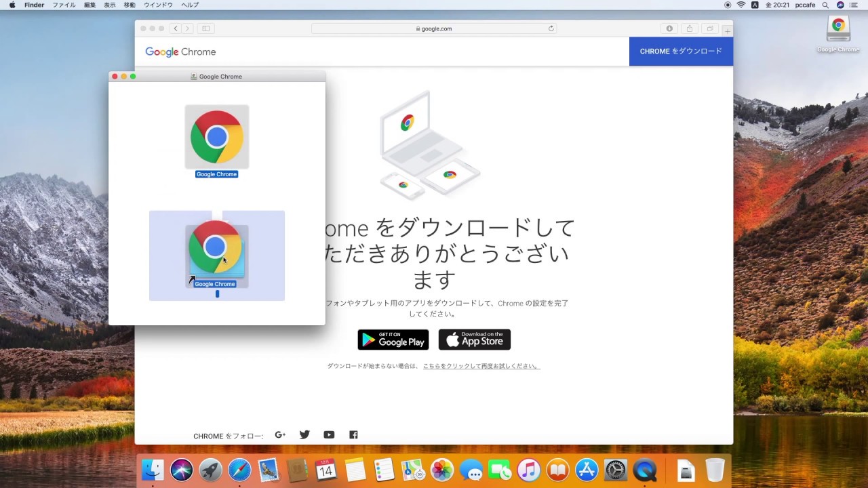Viewport: 868px width, 488px height.
Task: Click Wi-Fi status icon in menu bar
Action: tap(741, 5)
